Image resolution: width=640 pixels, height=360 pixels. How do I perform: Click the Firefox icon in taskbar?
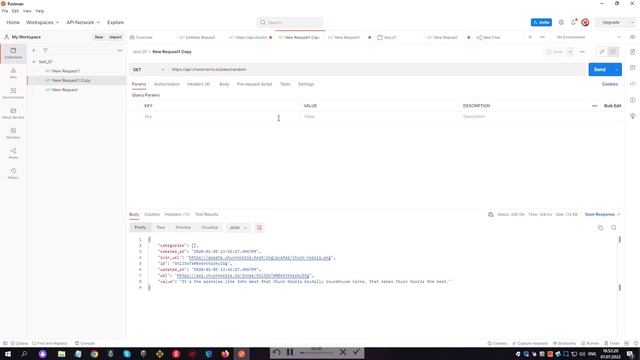(x=225, y=354)
